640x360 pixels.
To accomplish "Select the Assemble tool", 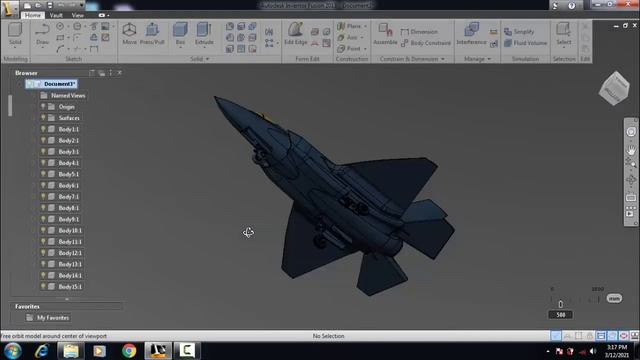I will tap(385, 34).
